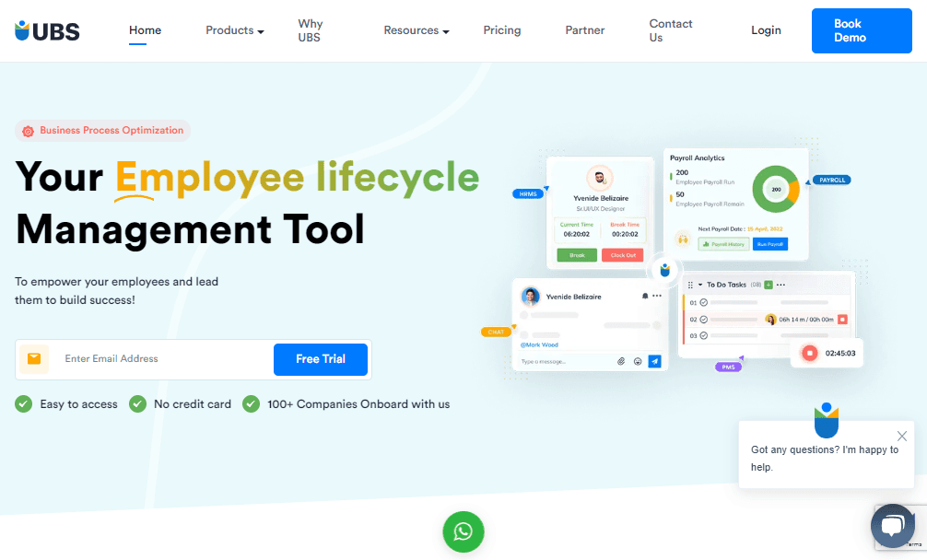Click the blue Run Payroll button

(x=769, y=244)
